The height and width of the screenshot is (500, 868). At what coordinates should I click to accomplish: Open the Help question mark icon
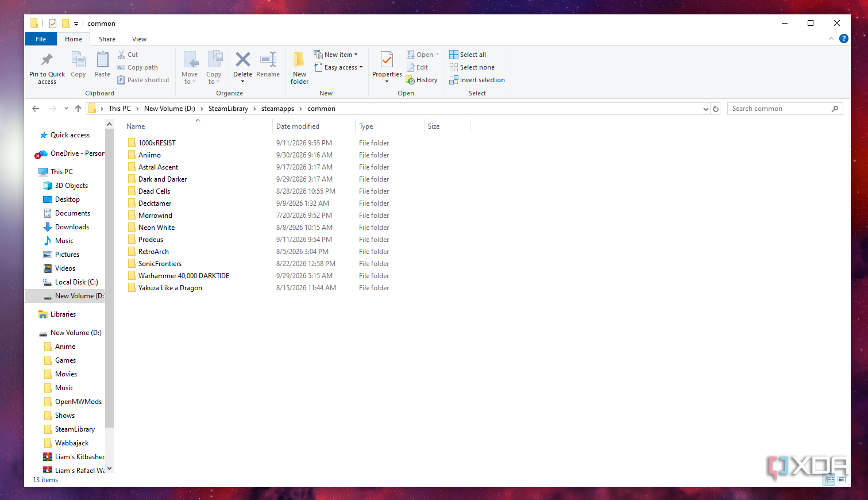point(843,39)
